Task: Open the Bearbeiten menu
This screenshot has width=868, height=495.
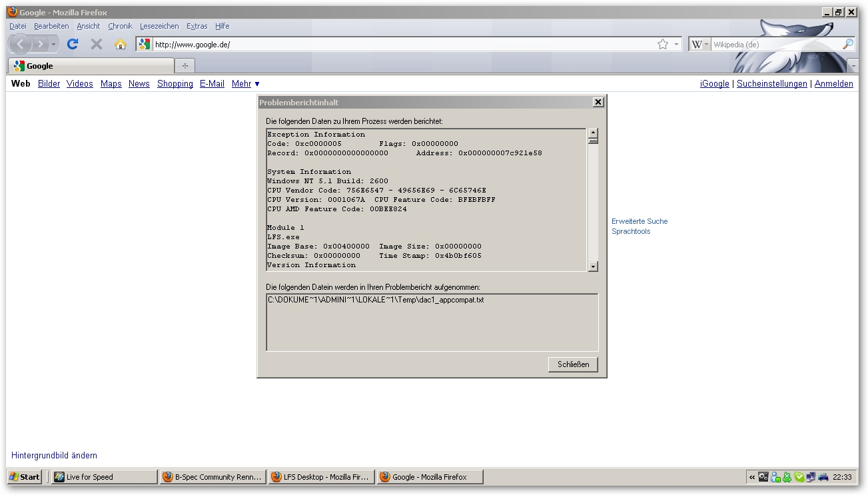Action: tap(51, 26)
